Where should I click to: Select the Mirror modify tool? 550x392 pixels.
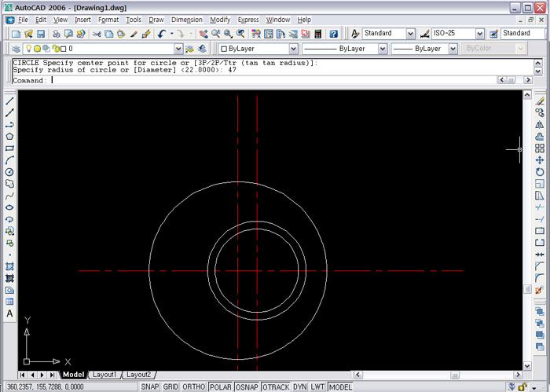[x=540, y=125]
